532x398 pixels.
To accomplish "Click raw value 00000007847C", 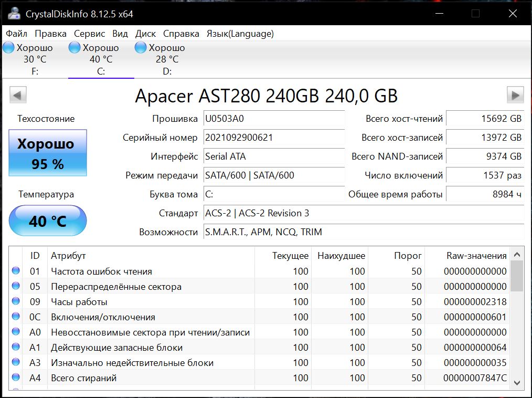I will coord(475,378).
